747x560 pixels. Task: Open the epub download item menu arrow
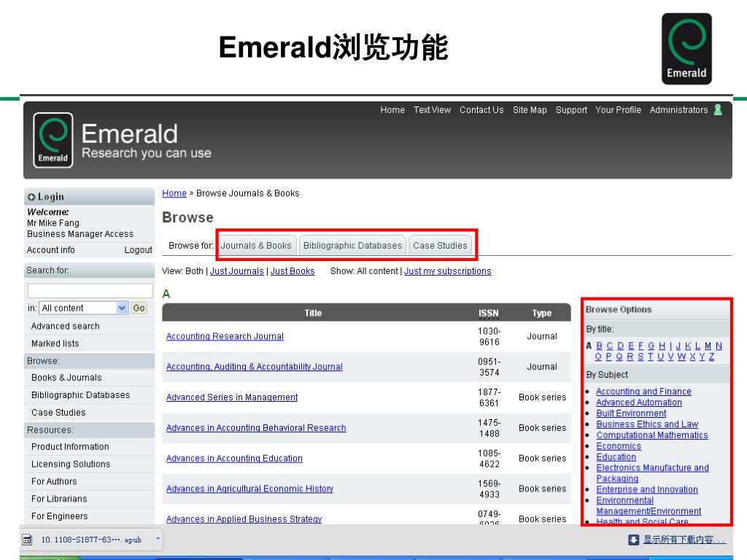tap(158, 539)
